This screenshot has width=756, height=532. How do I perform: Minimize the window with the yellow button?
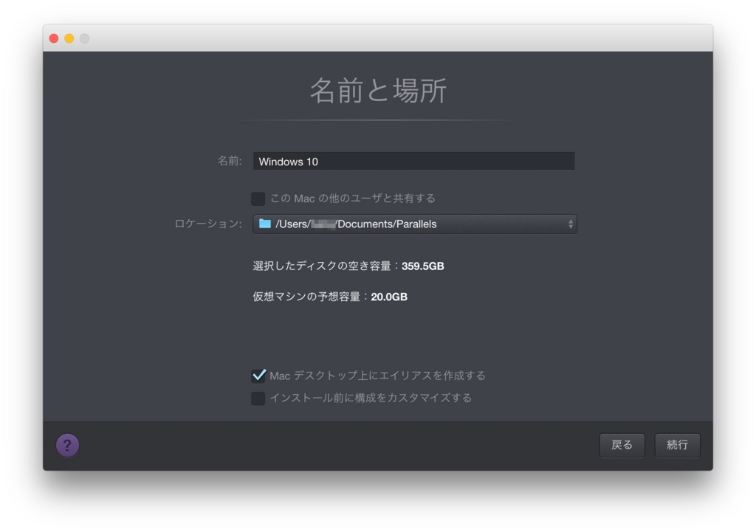point(69,37)
